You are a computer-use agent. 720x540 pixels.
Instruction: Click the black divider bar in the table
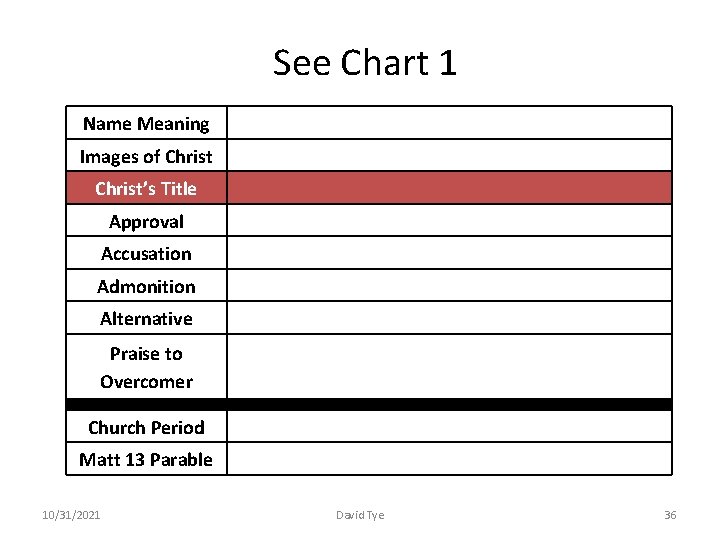pos(369,405)
